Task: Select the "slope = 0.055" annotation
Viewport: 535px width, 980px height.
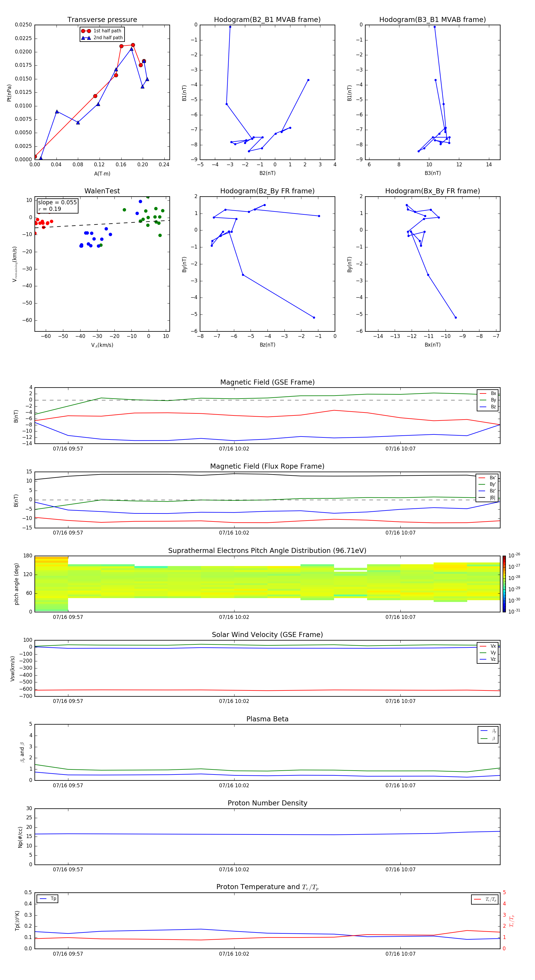Action: pyautogui.click(x=57, y=203)
